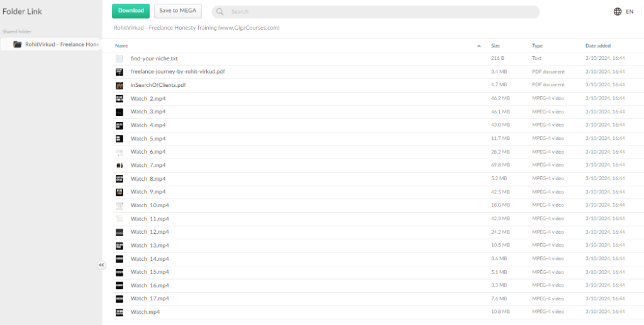Click the search magnifier icon
644x325 pixels.
tap(220, 11)
